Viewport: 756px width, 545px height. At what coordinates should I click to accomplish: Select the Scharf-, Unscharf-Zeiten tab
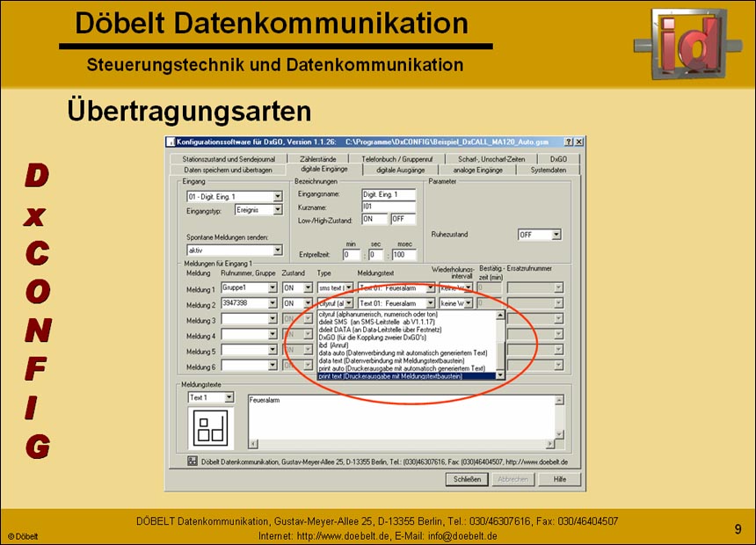[x=491, y=159]
